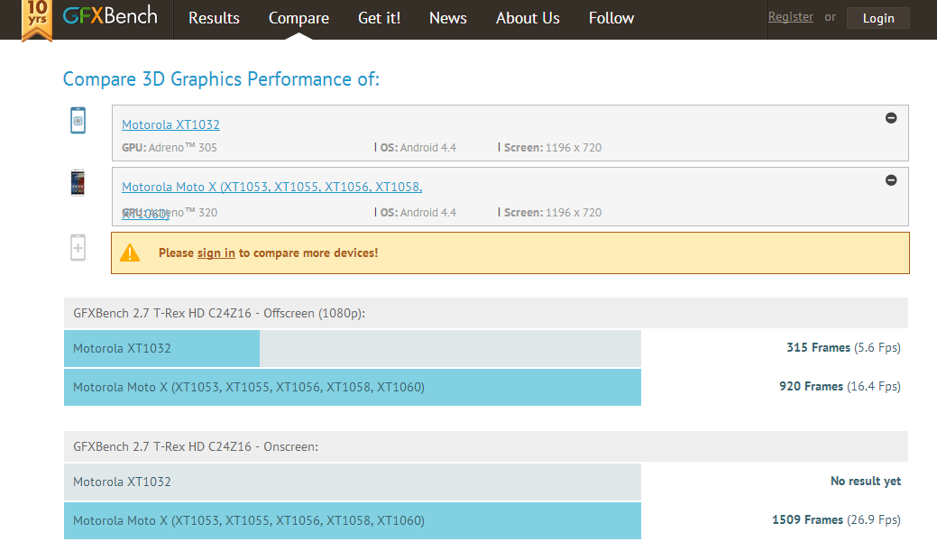Click the add device plus icon
The width and height of the screenshot is (937, 560).
(x=78, y=247)
